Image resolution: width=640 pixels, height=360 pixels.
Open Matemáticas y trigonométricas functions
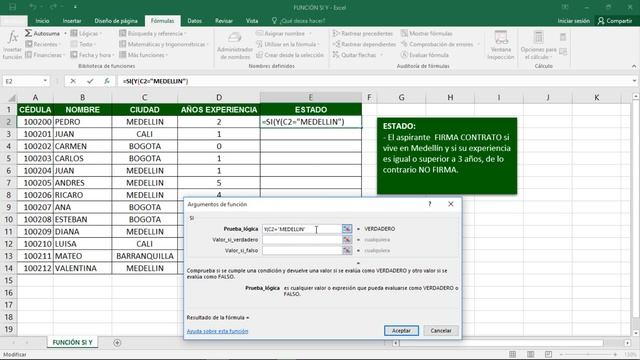[x=164, y=44]
